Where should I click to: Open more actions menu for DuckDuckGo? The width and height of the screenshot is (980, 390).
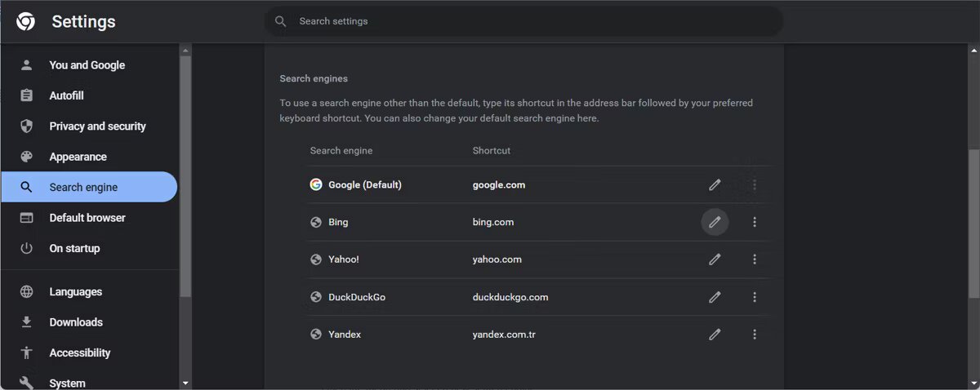point(755,297)
